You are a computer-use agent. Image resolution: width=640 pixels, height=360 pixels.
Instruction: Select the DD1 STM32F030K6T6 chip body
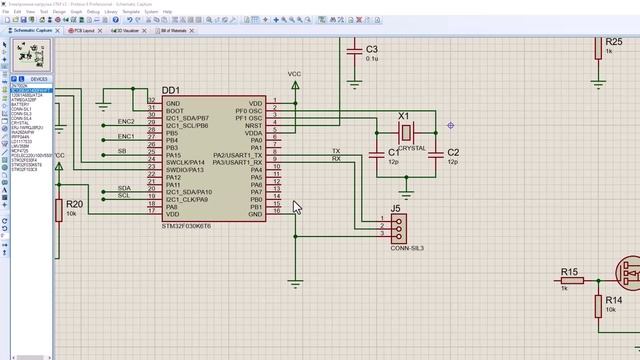[x=214, y=159]
